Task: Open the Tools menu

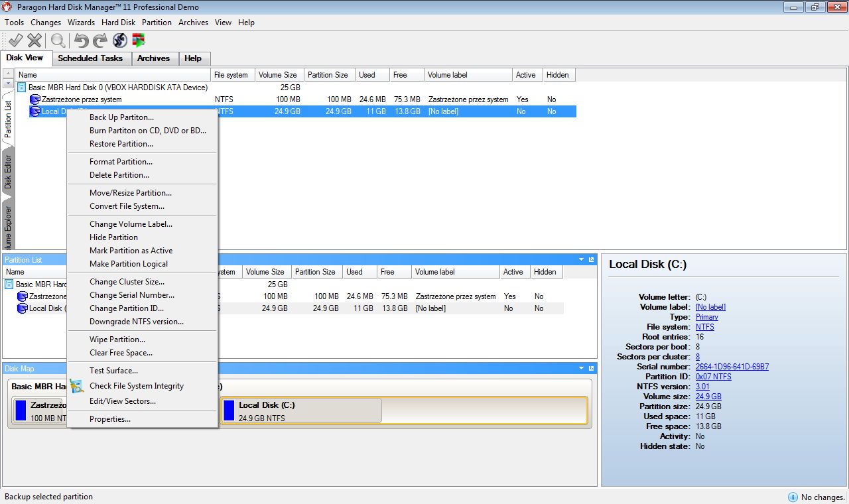Action: click(x=14, y=23)
